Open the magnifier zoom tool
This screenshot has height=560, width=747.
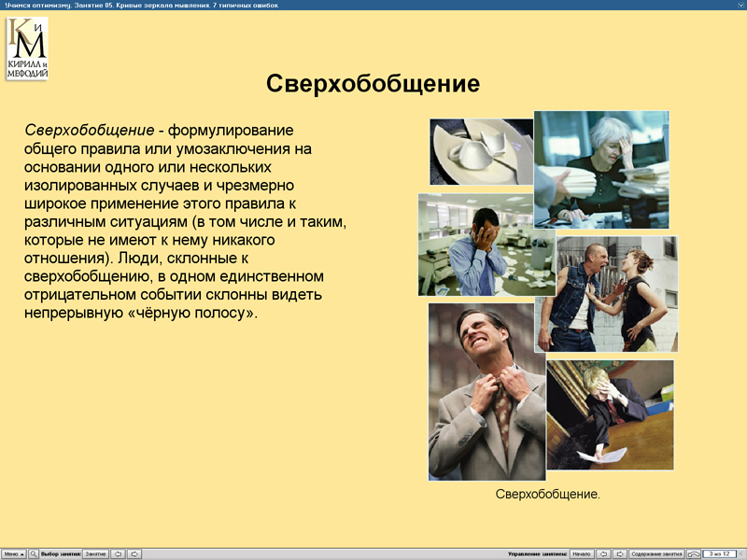click(x=34, y=553)
